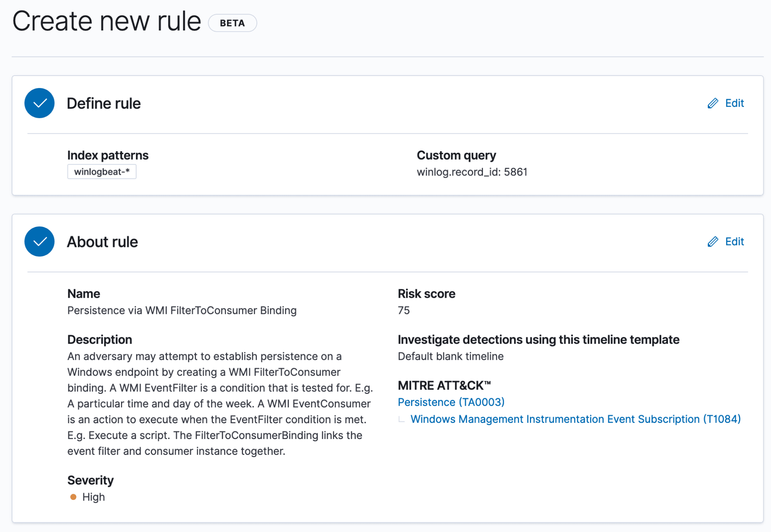This screenshot has width=771, height=532.
Task: Click Edit on the Define rule section
Action: click(734, 103)
